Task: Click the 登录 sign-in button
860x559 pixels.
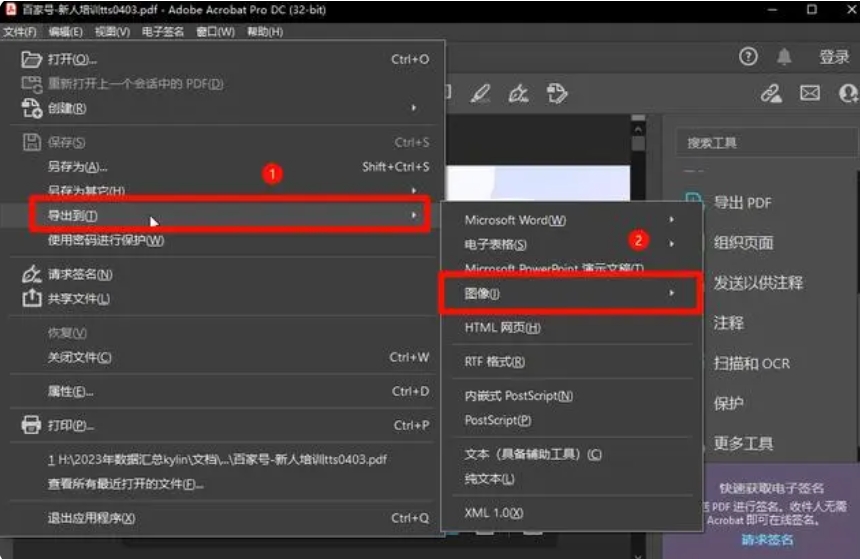Action: point(834,57)
